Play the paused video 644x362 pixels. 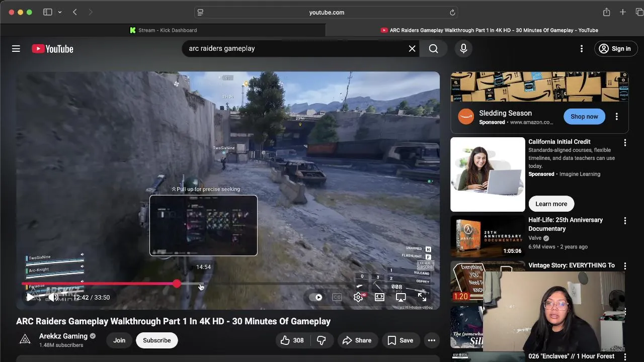point(31,297)
